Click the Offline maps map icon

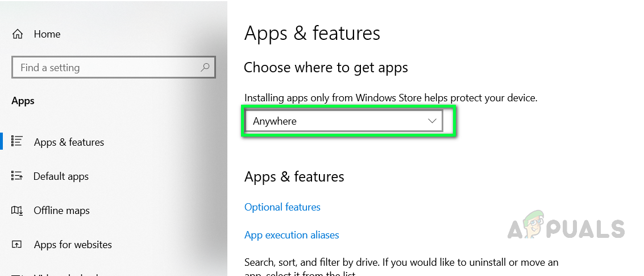pos(17,211)
